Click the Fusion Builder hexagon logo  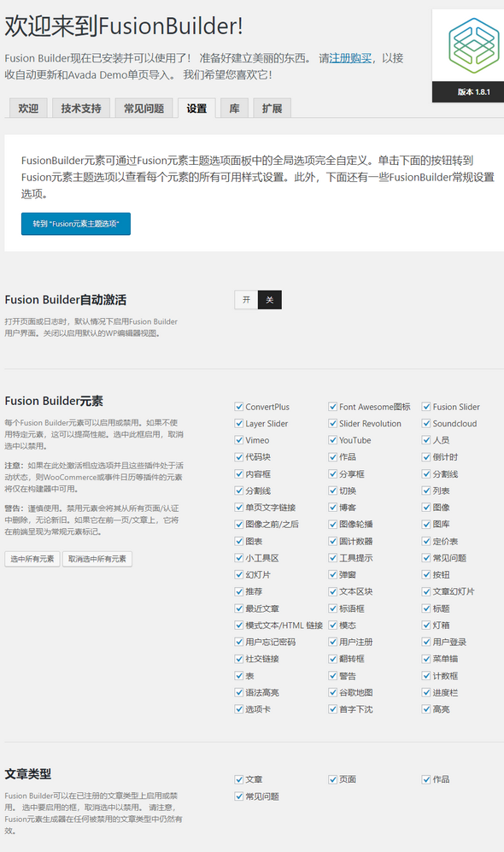coord(473,45)
